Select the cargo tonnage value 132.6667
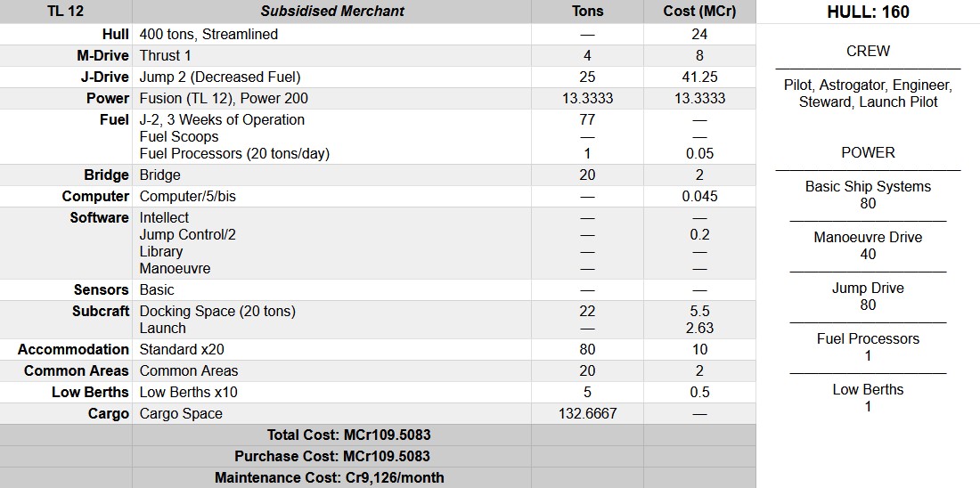The width and height of the screenshot is (980, 488). tap(587, 413)
